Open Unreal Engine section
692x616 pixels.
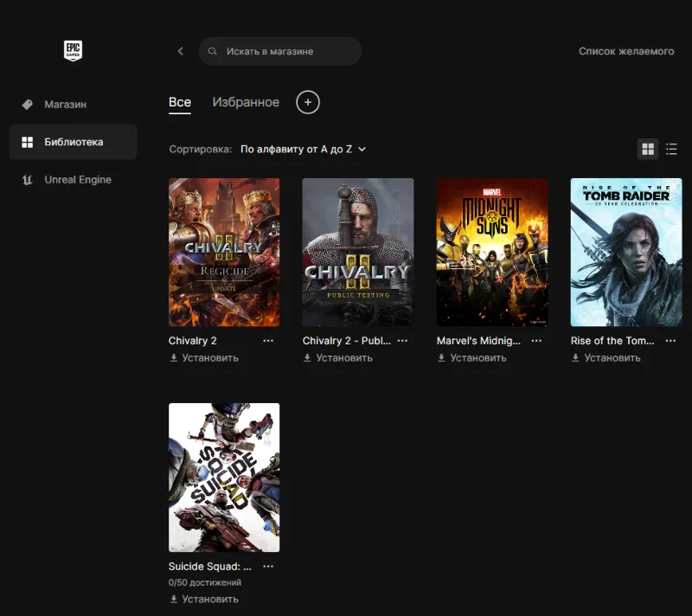point(77,180)
